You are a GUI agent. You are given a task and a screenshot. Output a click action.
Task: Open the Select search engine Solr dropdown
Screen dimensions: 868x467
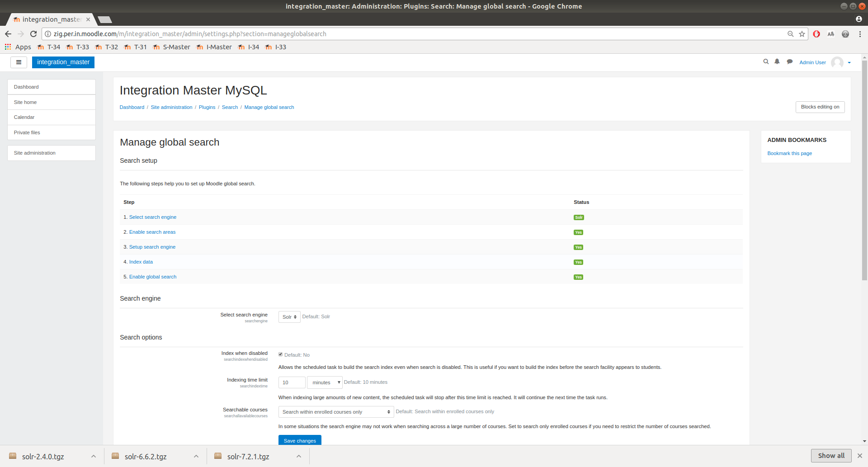point(289,317)
